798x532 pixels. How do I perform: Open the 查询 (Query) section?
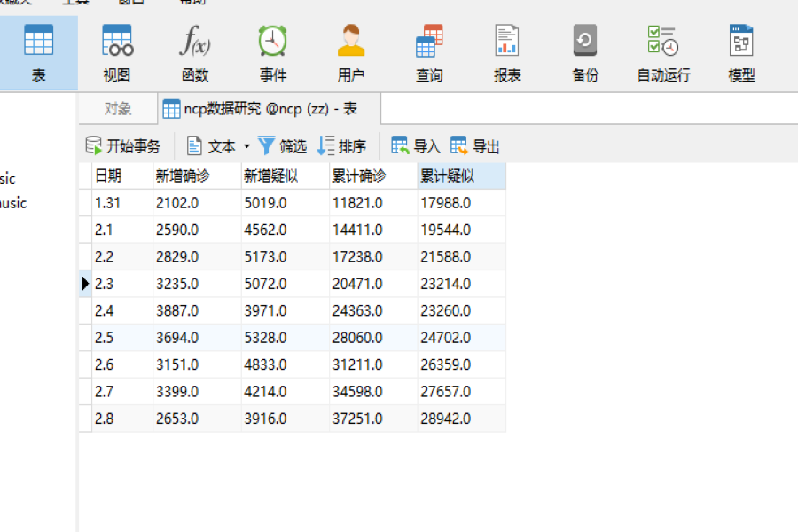(429, 53)
